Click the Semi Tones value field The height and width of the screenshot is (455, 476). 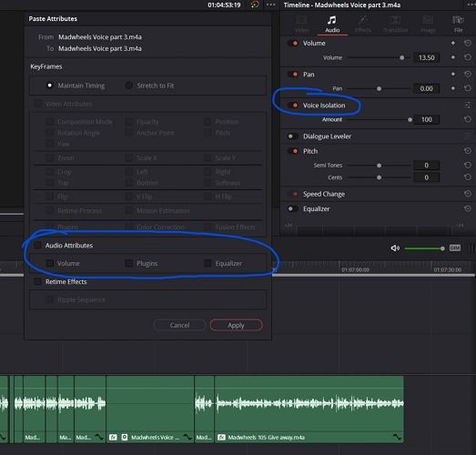tap(426, 165)
